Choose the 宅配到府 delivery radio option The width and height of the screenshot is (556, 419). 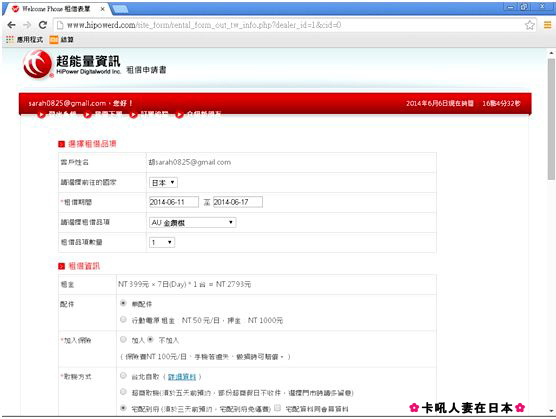[123, 408]
